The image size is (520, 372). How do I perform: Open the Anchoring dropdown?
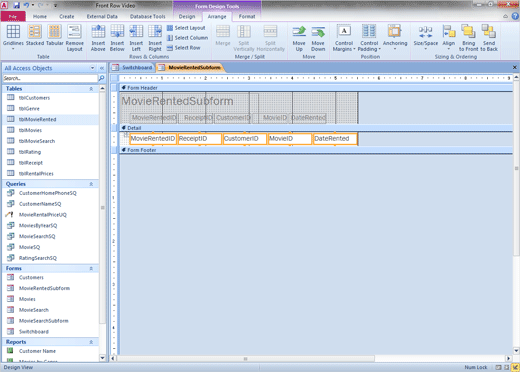(395, 38)
